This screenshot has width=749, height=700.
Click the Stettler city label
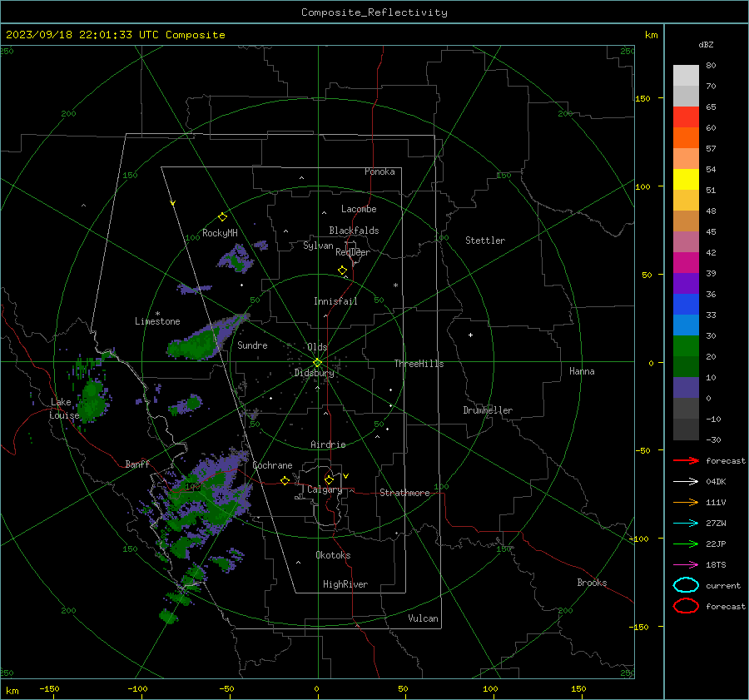pos(485,241)
